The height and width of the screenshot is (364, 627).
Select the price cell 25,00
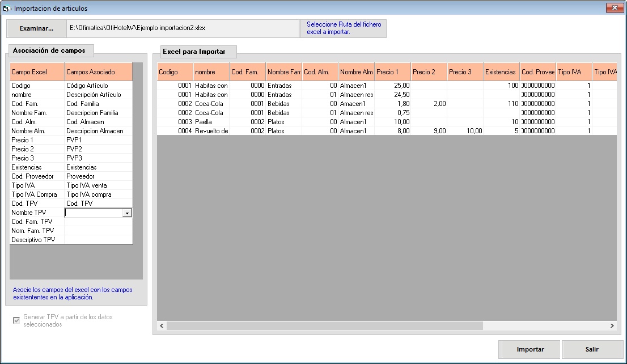(393, 86)
